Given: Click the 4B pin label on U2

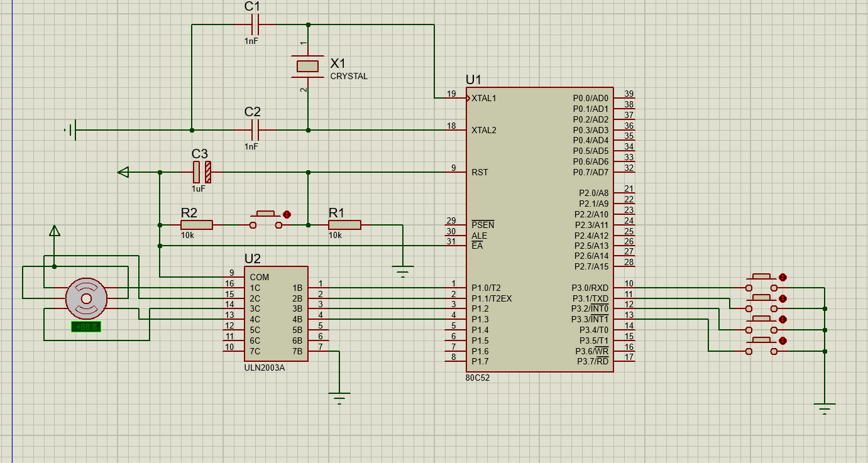Looking at the screenshot, I should (x=297, y=319).
